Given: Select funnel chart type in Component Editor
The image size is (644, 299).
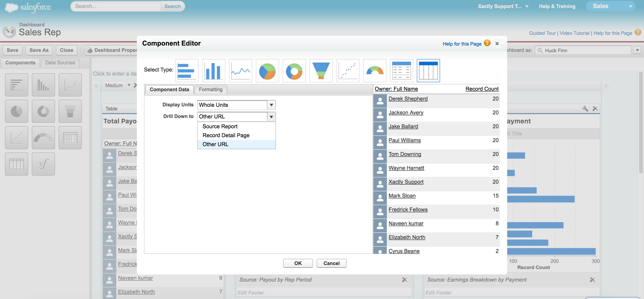Looking at the screenshot, I should (x=321, y=71).
